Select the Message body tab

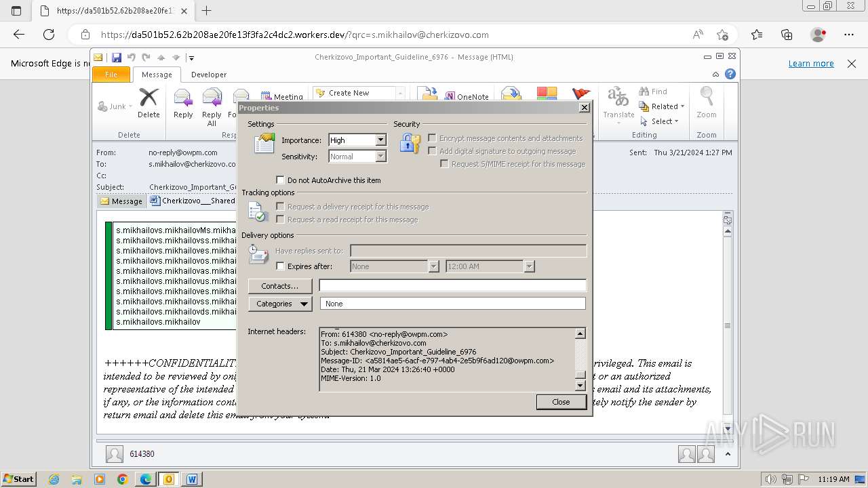(121, 201)
